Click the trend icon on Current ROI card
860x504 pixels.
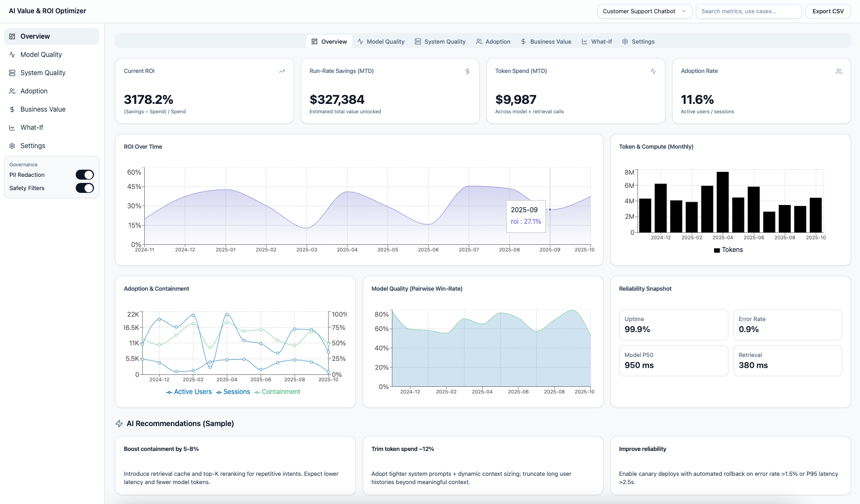coord(282,71)
